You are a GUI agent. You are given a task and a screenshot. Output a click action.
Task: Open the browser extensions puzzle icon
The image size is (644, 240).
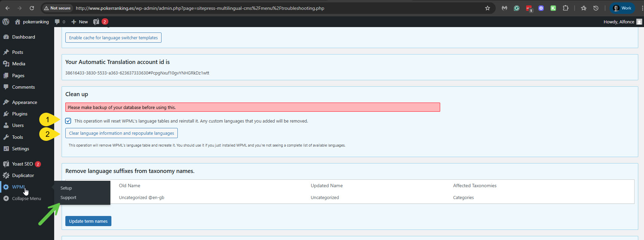point(565,8)
